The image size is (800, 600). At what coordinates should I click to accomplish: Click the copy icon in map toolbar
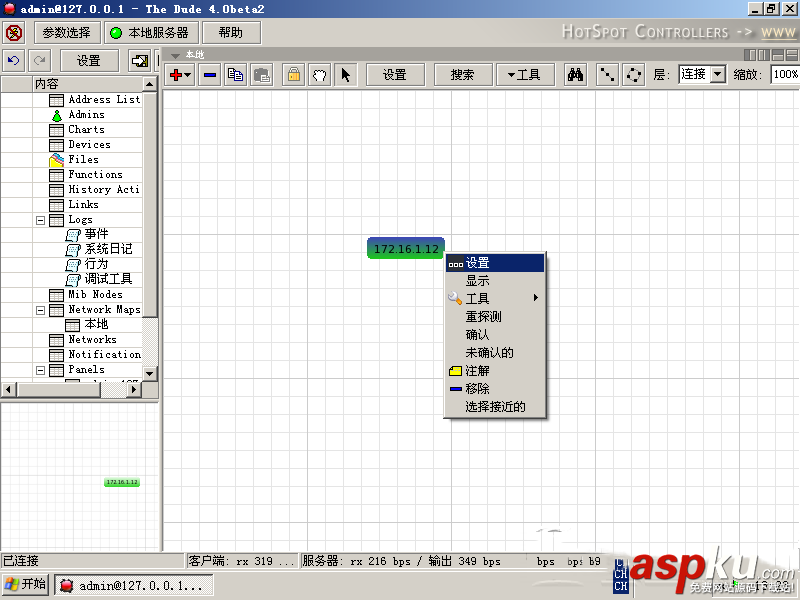click(235, 75)
